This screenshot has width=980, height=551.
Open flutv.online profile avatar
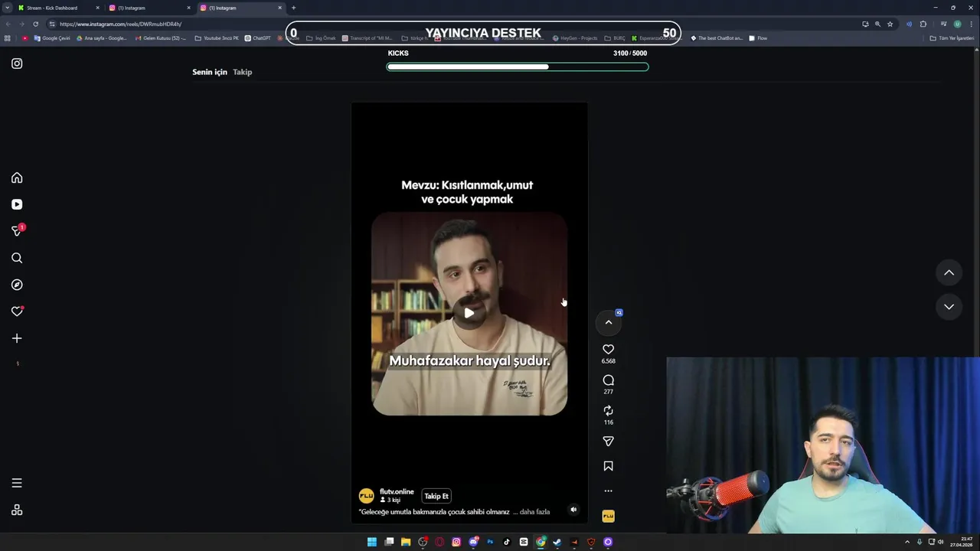click(x=367, y=496)
